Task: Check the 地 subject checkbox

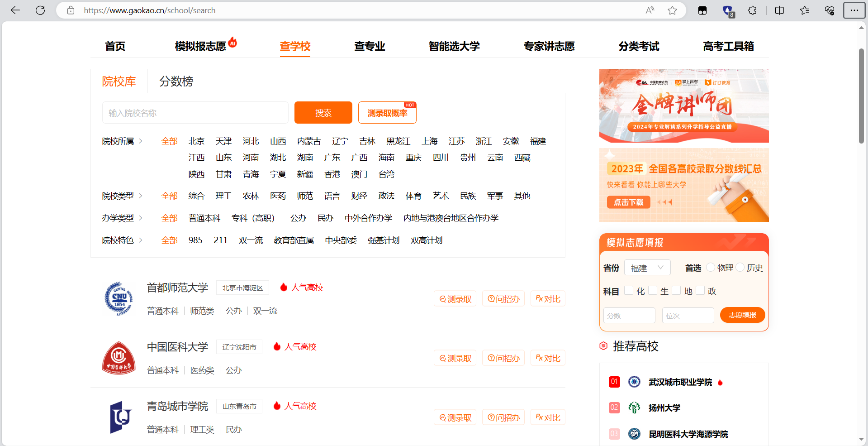Action: click(x=676, y=290)
